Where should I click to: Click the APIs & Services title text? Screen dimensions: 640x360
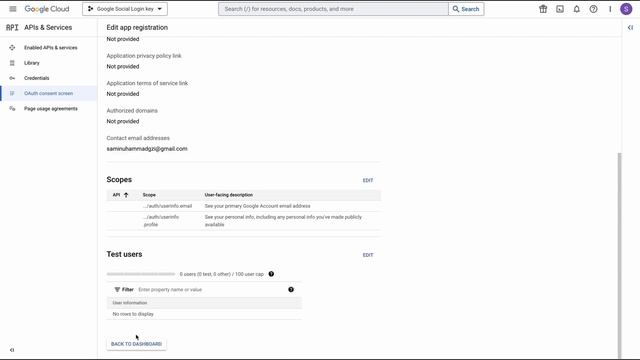[48, 27]
